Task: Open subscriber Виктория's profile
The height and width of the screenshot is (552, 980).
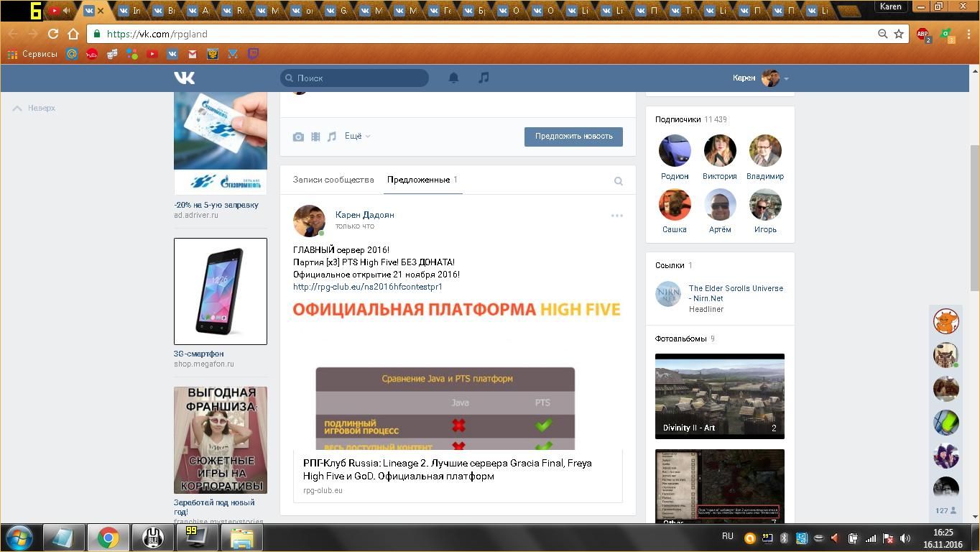Action: coord(720,151)
